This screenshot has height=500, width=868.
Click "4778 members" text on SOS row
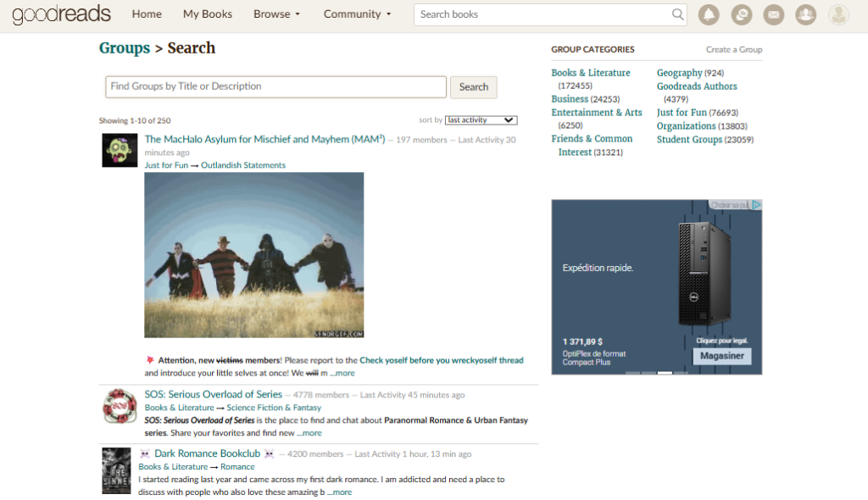click(321, 395)
